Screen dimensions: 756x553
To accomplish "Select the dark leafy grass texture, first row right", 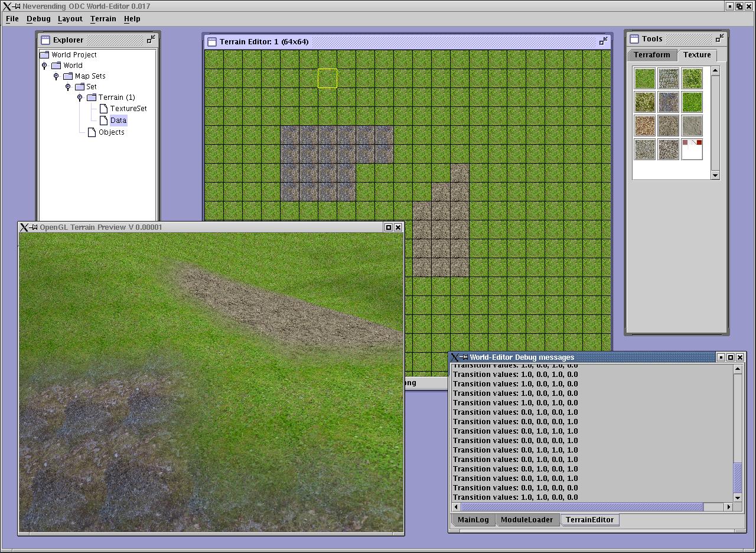I will [692, 78].
